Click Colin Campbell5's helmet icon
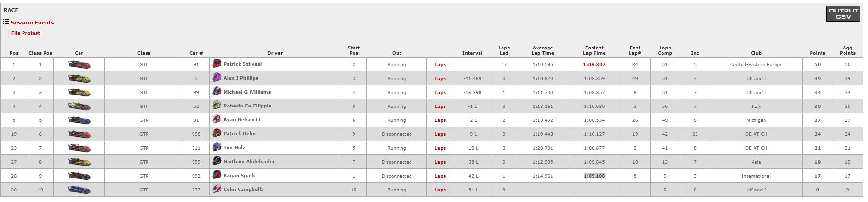The image size is (868, 202). click(217, 189)
